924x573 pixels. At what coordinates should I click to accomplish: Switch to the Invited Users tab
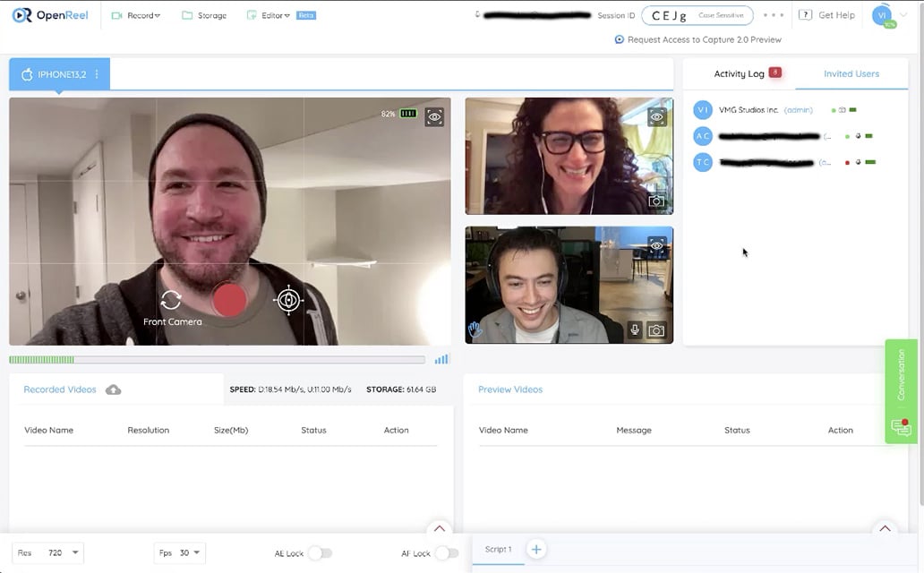(x=851, y=74)
